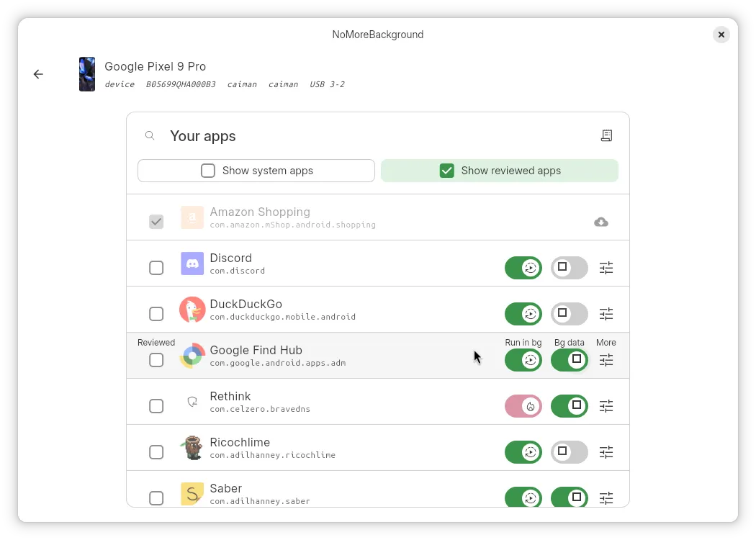
Task: Toggle Saber run in background switch
Action: [523, 497]
